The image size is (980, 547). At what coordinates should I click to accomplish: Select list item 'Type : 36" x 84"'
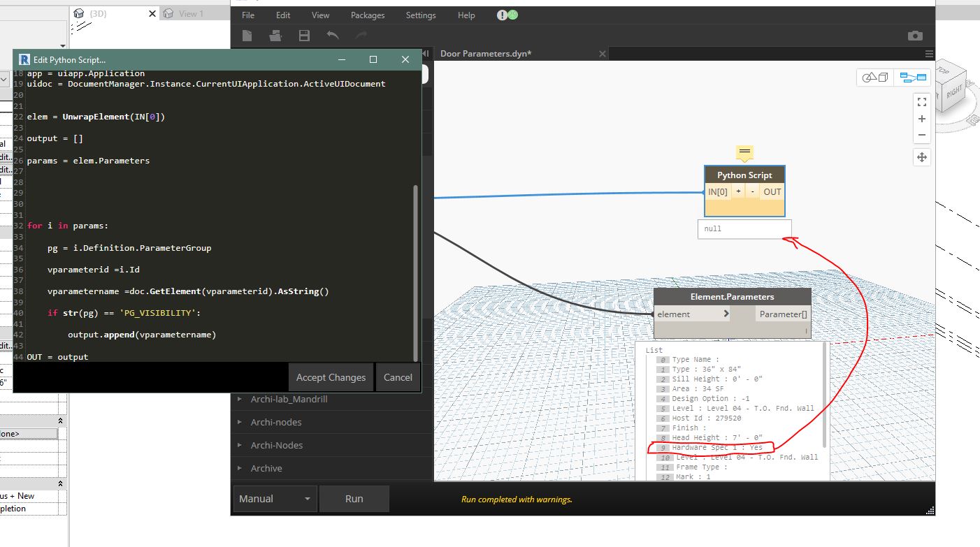click(x=706, y=370)
